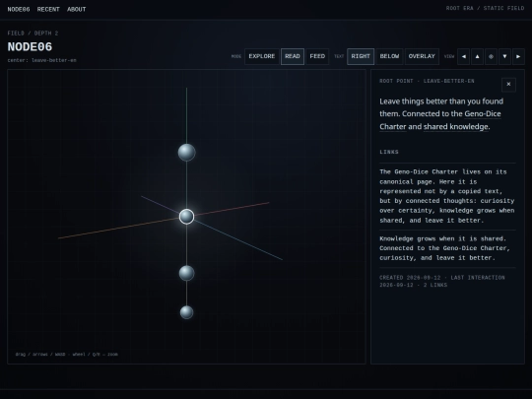Follow the Geno-Dice Charter link
The width and height of the screenshot is (532, 399).
point(483,114)
